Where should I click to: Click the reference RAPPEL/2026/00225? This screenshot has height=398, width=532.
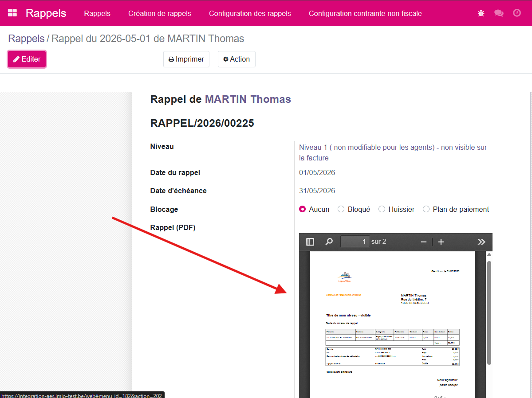(x=202, y=123)
